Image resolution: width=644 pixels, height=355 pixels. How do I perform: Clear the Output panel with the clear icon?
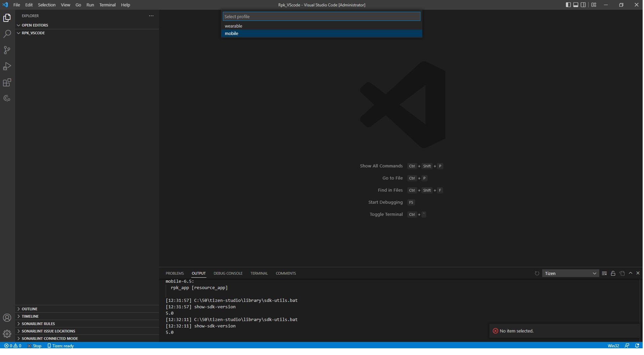[x=604, y=273]
